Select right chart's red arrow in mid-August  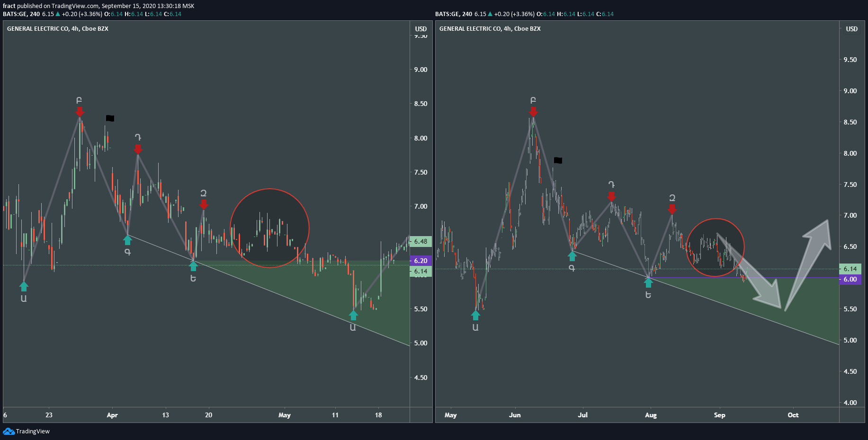tap(672, 209)
